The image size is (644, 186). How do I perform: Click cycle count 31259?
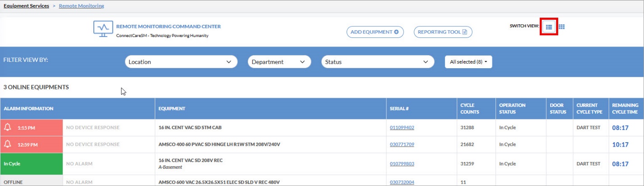(467, 164)
